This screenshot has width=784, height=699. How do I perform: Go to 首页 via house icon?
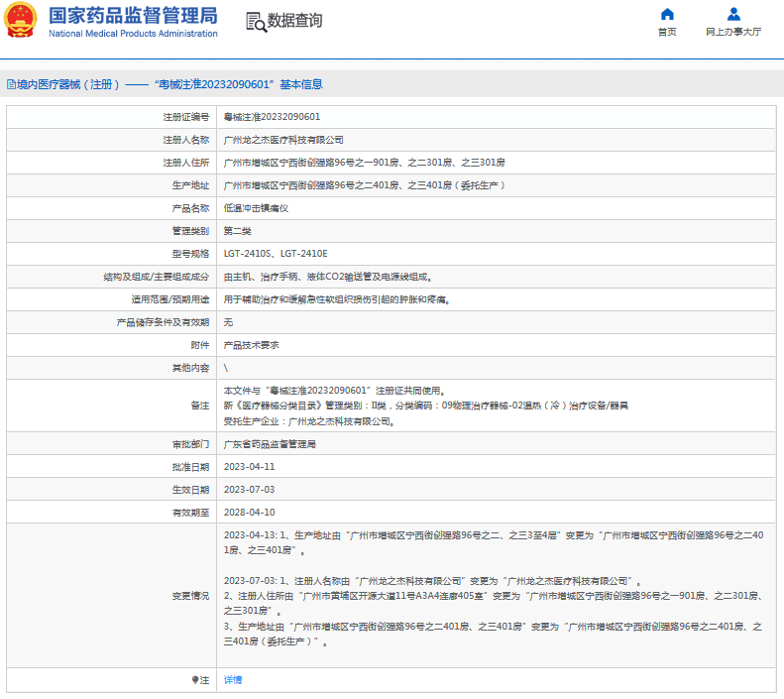[667, 14]
